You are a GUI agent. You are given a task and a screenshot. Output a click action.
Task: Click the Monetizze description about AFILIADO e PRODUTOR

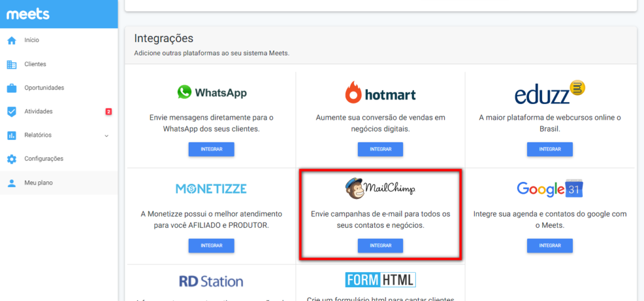click(211, 220)
